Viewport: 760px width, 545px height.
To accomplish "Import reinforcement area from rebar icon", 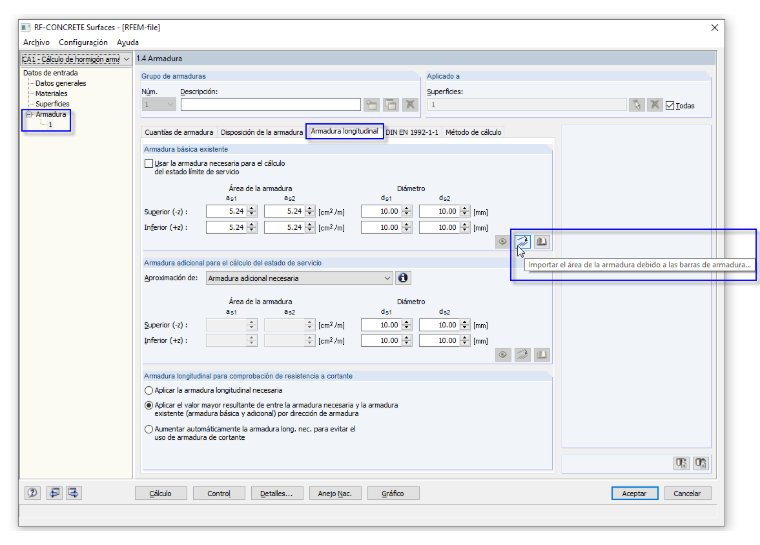I will pyautogui.click(x=522, y=241).
